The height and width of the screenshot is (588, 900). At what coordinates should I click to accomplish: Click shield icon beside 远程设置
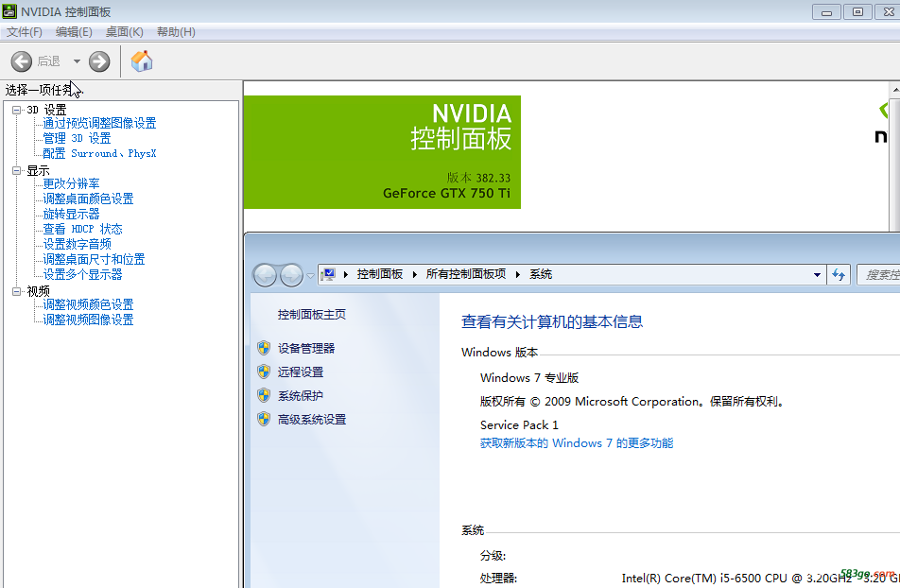pos(264,372)
